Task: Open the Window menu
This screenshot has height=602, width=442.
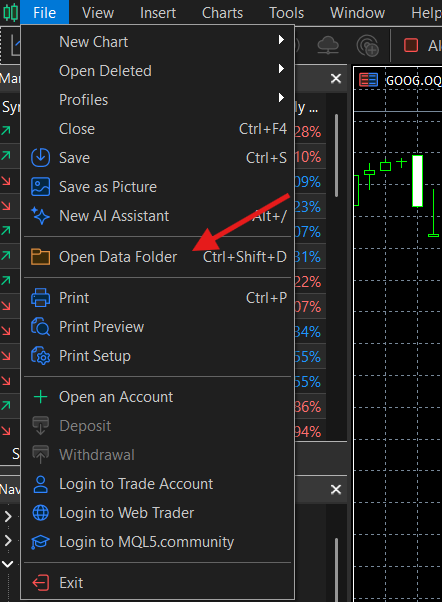Action: pyautogui.click(x=358, y=13)
